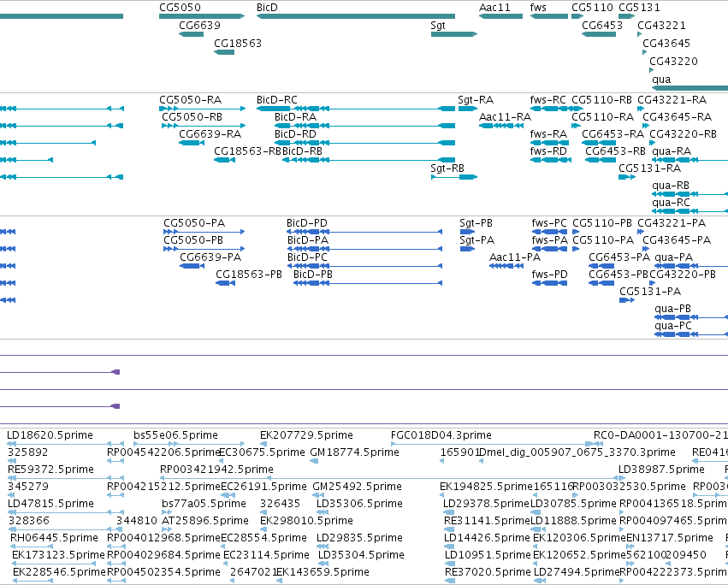The width and height of the screenshot is (728, 585).
Task: Click the qua-PC protein feature
Action: 691,334
